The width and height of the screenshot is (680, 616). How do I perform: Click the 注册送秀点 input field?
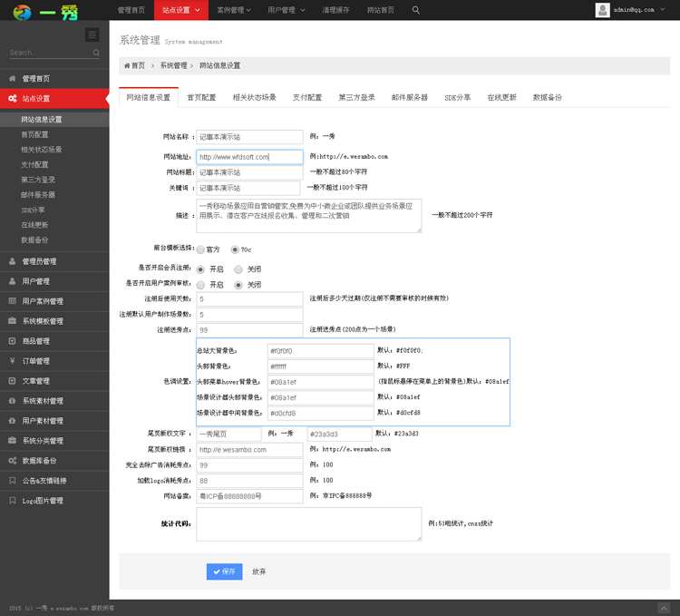[x=249, y=330]
